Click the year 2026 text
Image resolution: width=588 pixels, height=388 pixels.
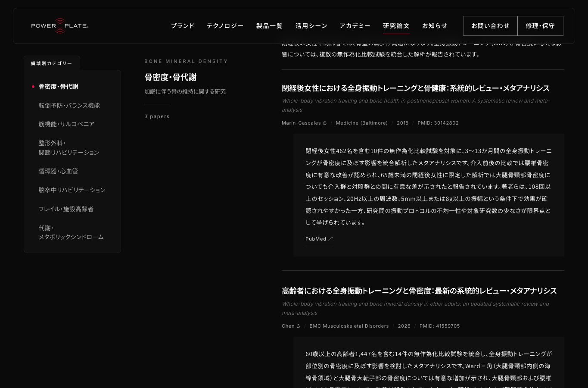(404, 326)
